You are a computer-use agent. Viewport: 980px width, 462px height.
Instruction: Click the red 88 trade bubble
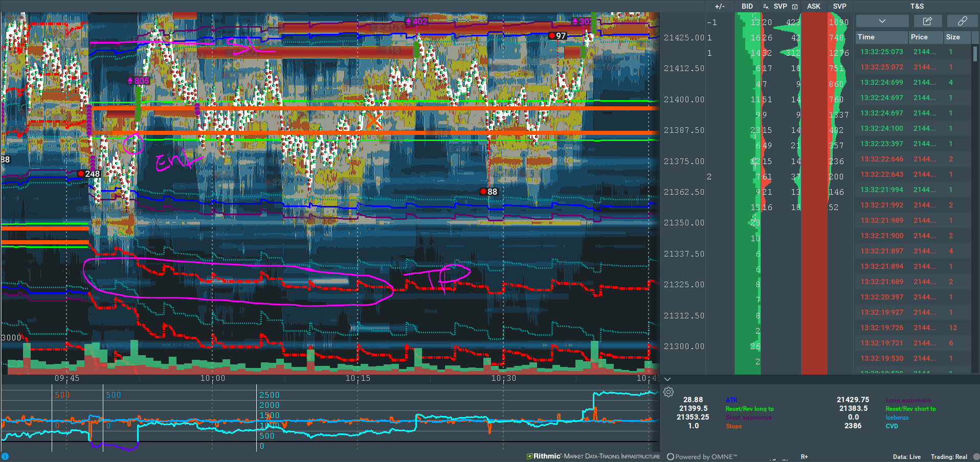pyautogui.click(x=488, y=192)
